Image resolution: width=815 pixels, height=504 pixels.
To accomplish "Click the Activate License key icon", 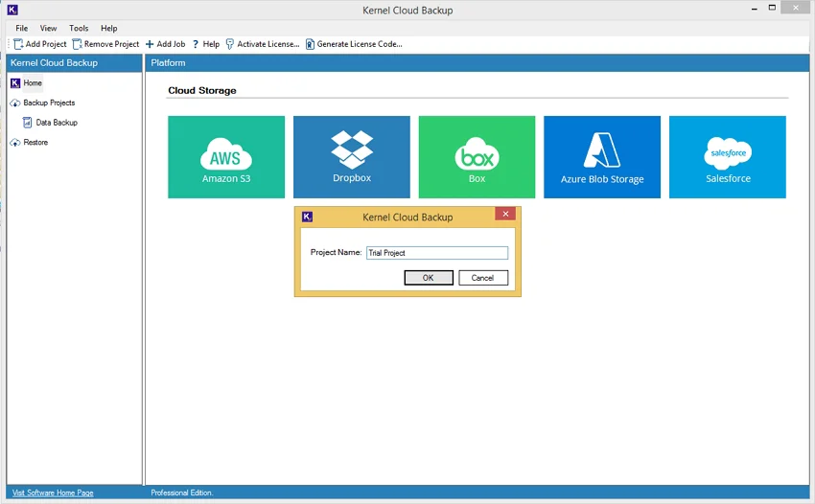I will (230, 44).
